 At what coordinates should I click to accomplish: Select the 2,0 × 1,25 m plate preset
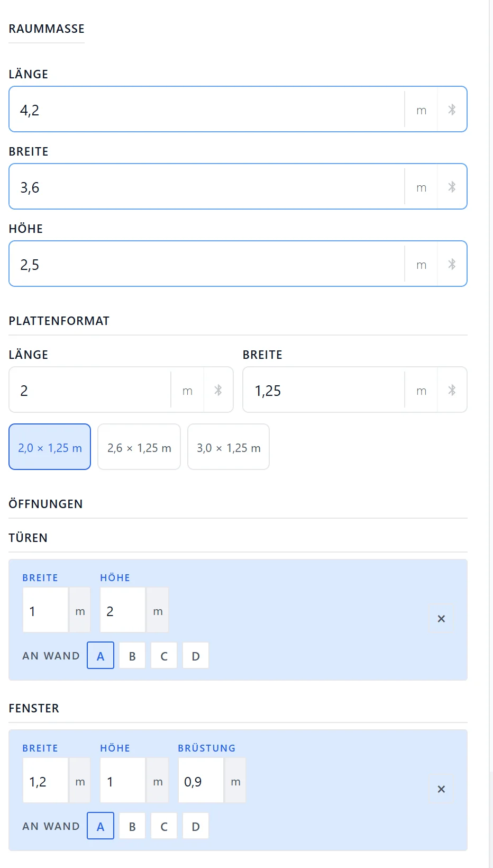[50, 447]
